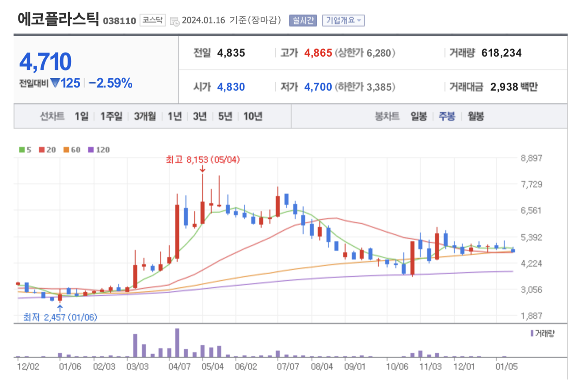
Task: Click the 에코플라스틱 stock name heading
Action: pos(58,19)
